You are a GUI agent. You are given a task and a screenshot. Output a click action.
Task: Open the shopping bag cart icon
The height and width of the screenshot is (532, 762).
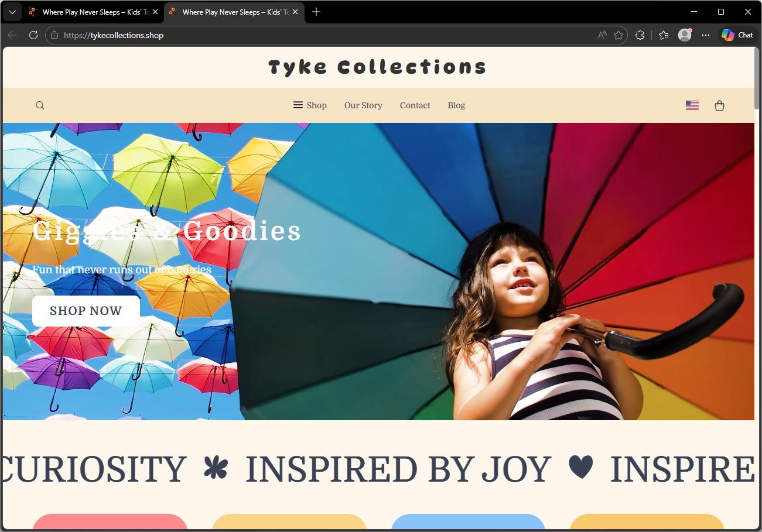coord(719,105)
